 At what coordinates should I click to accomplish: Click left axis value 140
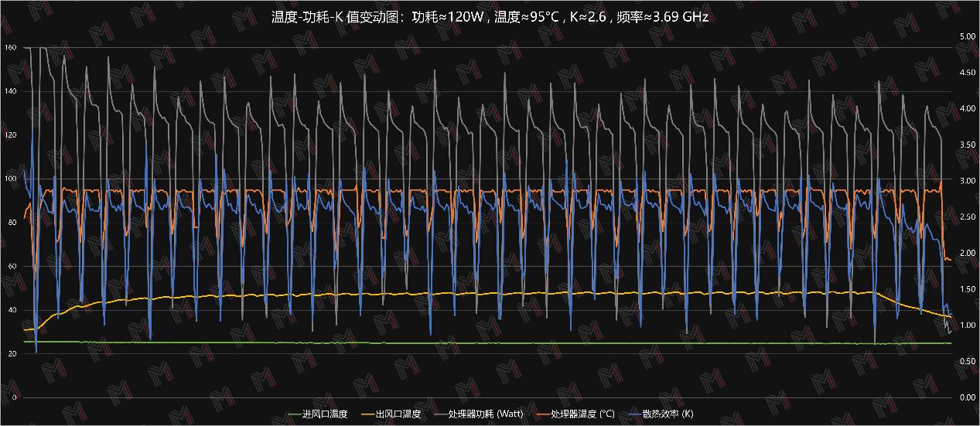pyautogui.click(x=10, y=91)
